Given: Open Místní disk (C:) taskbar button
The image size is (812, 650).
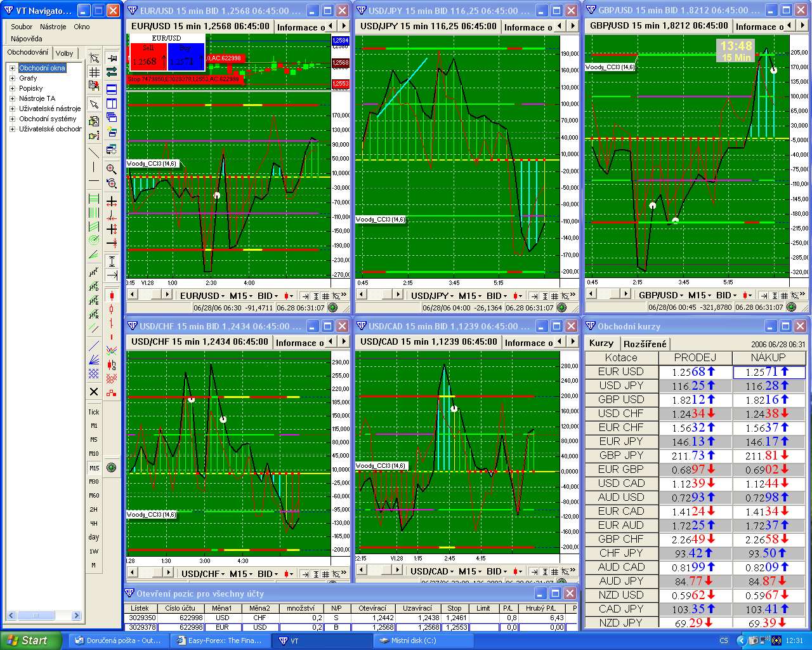Looking at the screenshot, I should [x=424, y=640].
